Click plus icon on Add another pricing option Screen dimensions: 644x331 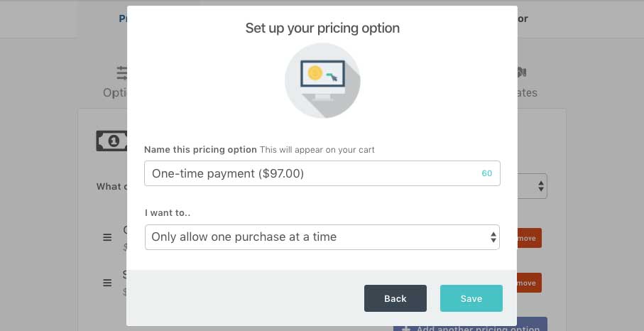(406, 329)
